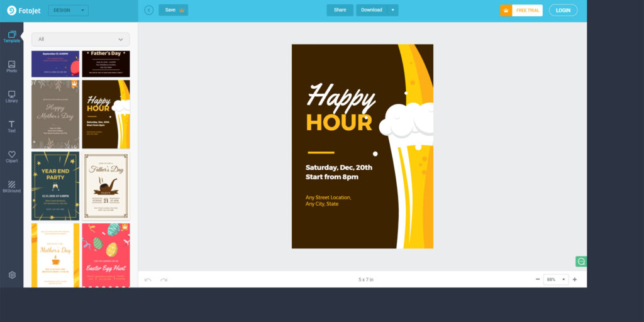
Task: Open the Library panel
Action: 11,96
